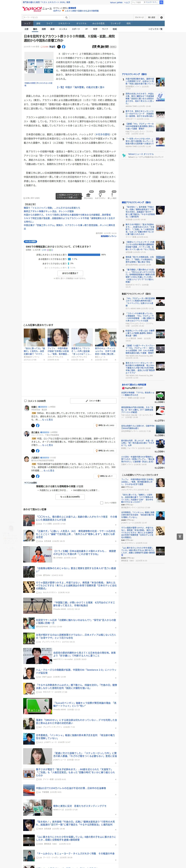Open the 読売新聞オンライン source link below the article
The image size is (186, 868).
(x=109, y=236)
